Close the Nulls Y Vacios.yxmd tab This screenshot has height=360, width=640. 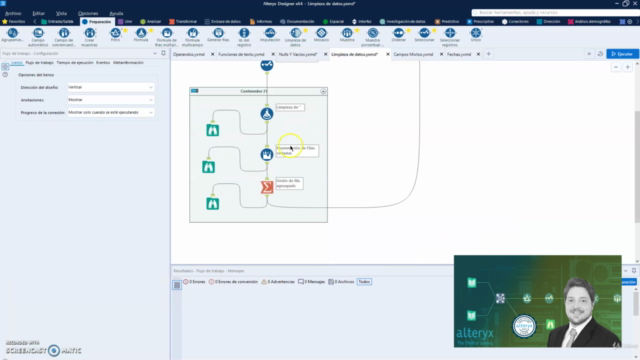[x=325, y=54]
